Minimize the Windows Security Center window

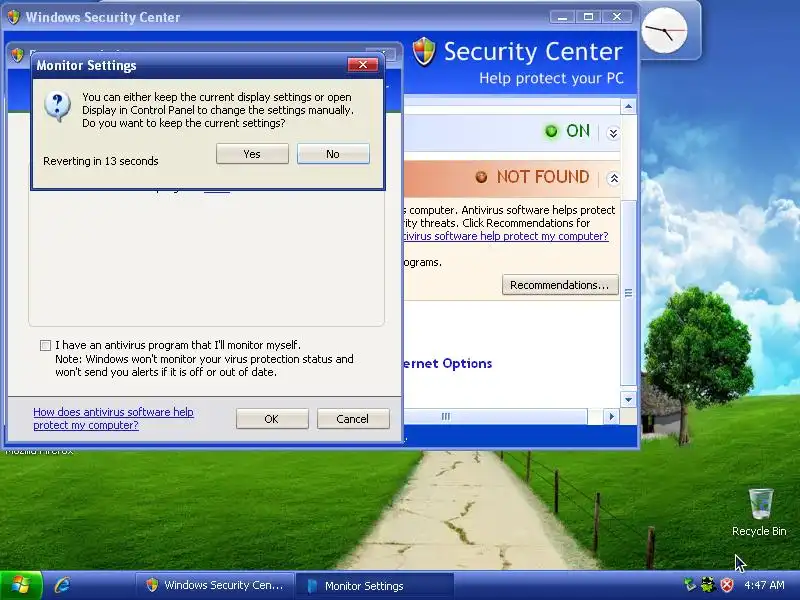(563, 17)
